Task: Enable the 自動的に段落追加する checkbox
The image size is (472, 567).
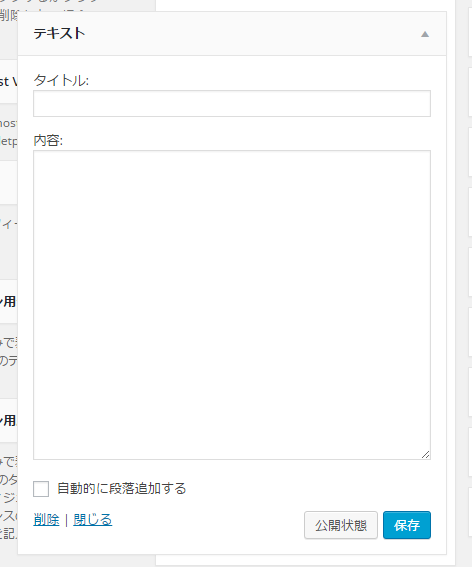Action: 41,489
